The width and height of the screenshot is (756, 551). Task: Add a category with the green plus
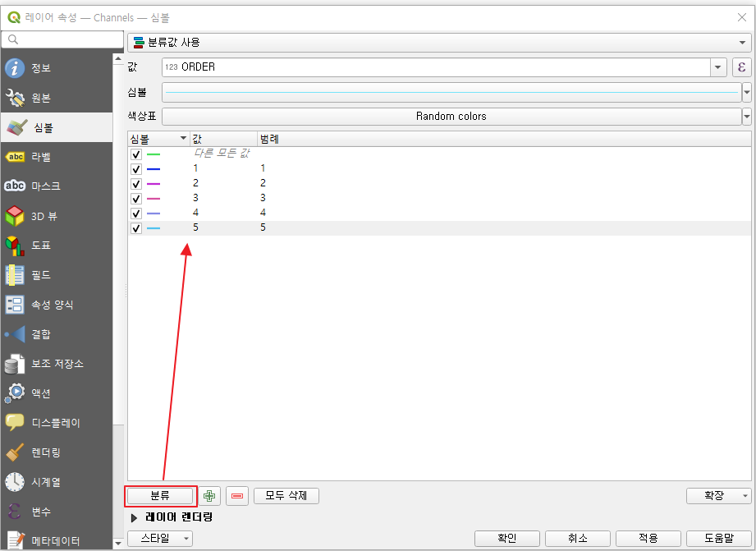pos(209,495)
